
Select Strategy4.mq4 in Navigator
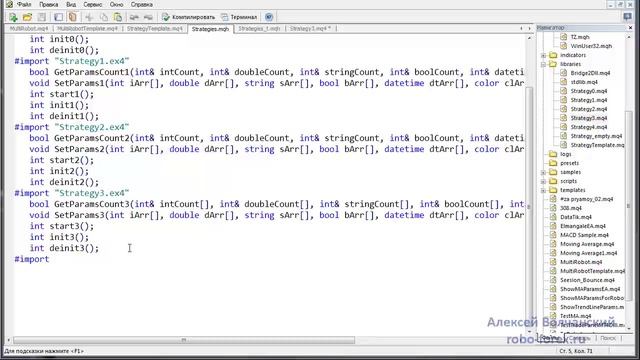(589, 127)
